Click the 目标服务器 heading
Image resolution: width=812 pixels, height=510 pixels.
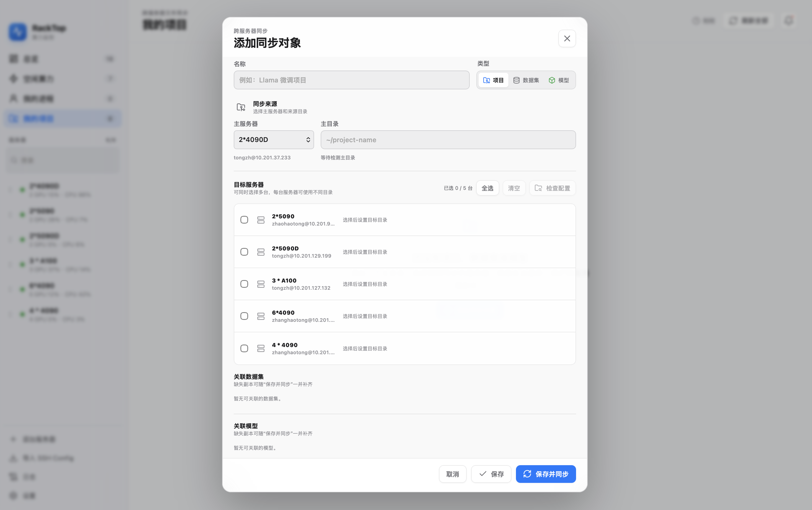pyautogui.click(x=248, y=185)
